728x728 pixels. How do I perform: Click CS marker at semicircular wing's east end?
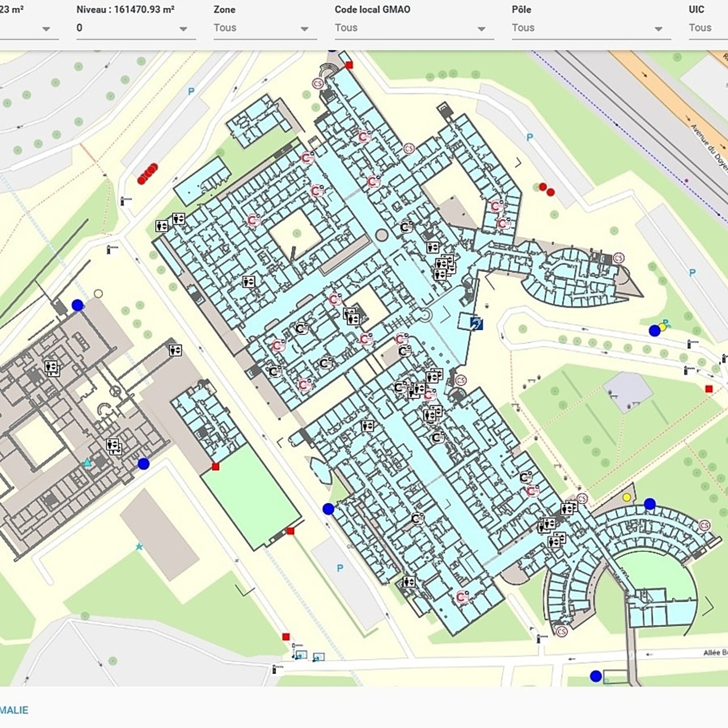click(x=704, y=525)
